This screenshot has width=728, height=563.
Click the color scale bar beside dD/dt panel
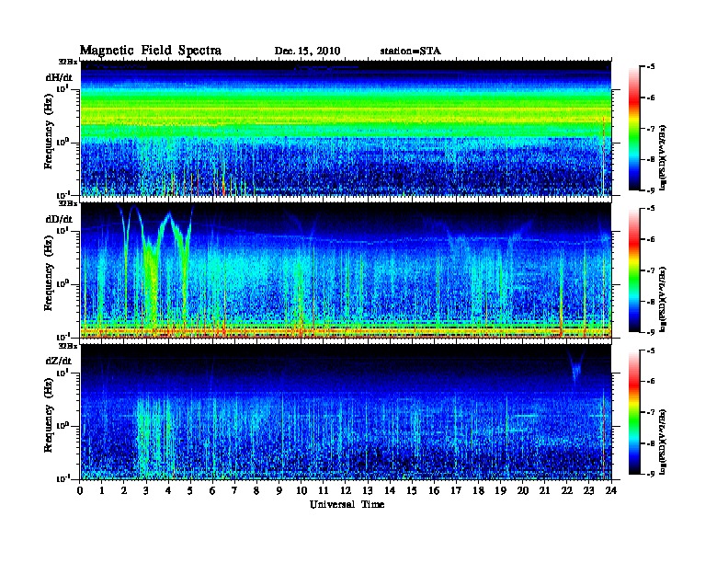634,270
